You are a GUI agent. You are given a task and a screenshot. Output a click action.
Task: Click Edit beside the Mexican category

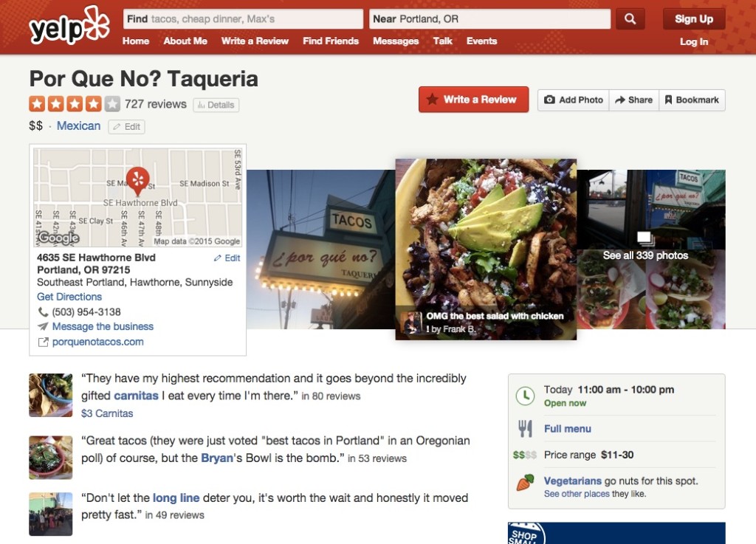point(127,127)
